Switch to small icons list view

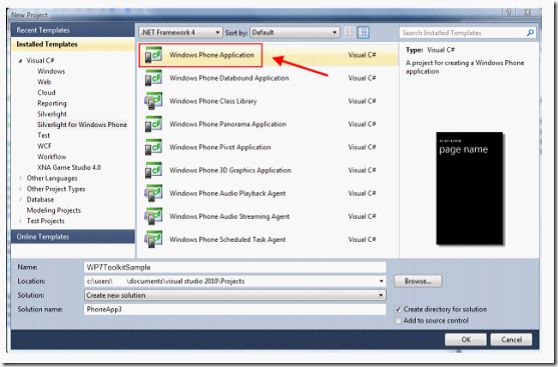[x=349, y=33]
